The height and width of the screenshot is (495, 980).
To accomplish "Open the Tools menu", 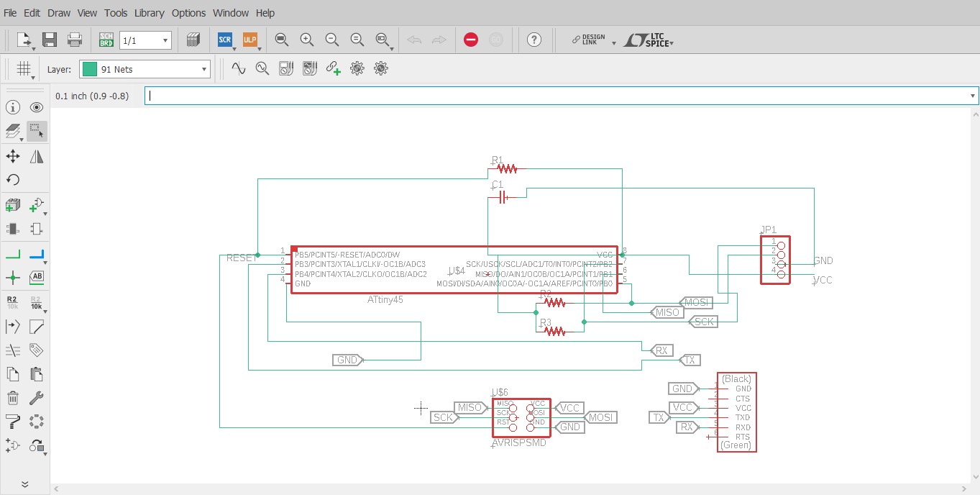I will pyautogui.click(x=116, y=13).
